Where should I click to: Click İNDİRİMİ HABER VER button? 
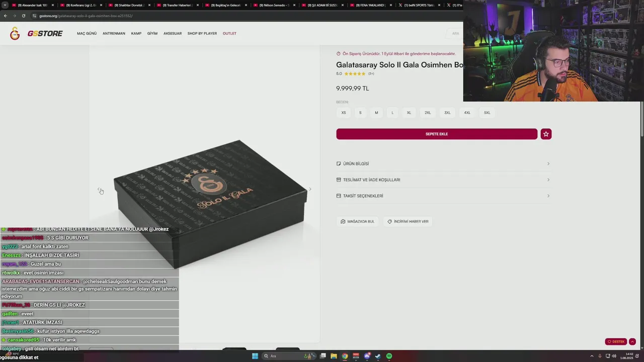(x=408, y=221)
